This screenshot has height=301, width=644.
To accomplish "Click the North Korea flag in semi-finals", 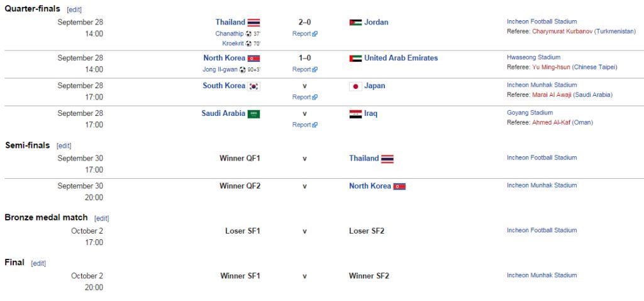I will [399, 186].
